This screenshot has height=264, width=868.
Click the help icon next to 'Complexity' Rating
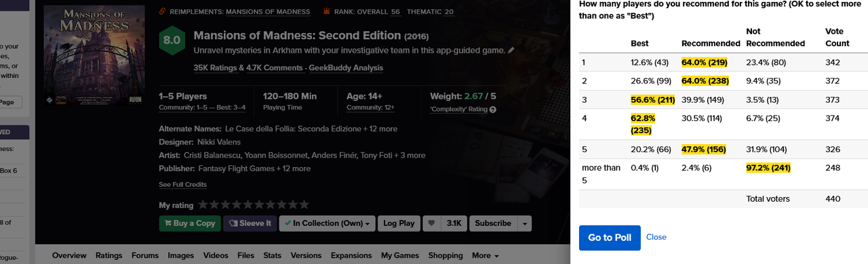[493, 110]
